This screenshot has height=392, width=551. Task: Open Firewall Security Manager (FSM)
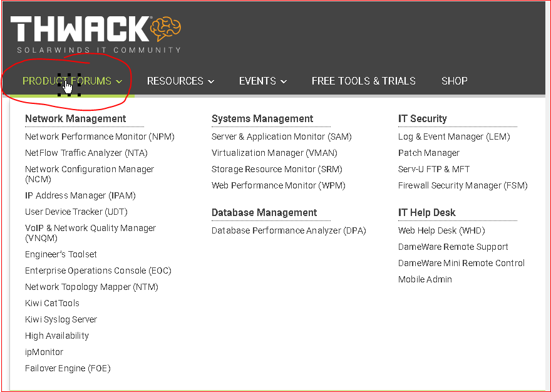463,185
